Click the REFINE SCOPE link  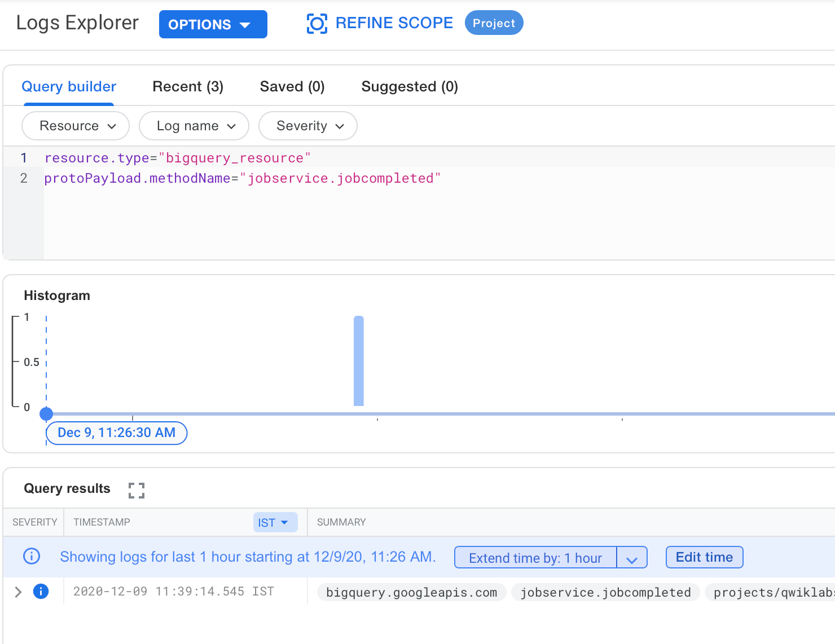click(x=394, y=23)
